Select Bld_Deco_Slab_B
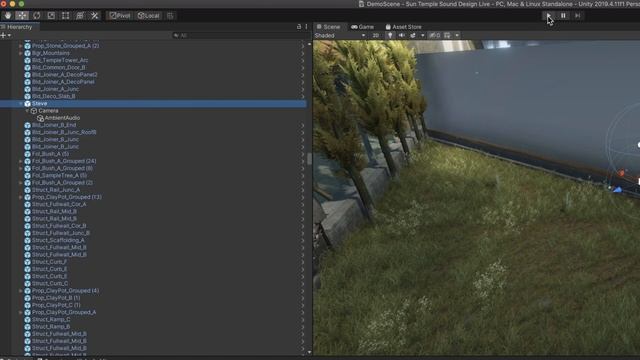Image resolution: width=640 pixels, height=360 pixels. tap(53, 96)
